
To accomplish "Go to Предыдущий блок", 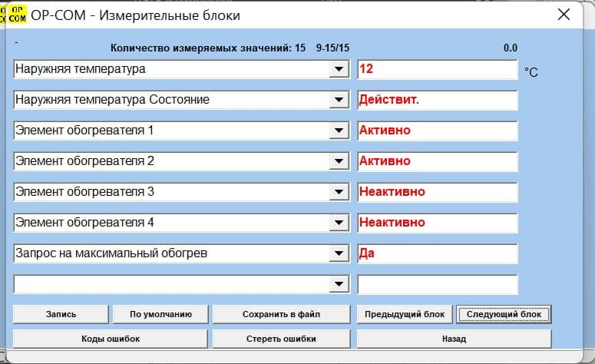I will (405, 314).
